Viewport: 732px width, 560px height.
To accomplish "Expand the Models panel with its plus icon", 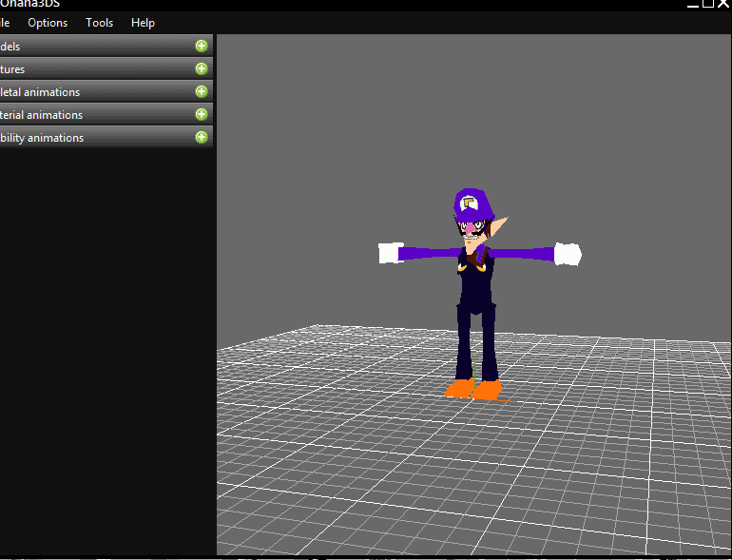I will (202, 46).
